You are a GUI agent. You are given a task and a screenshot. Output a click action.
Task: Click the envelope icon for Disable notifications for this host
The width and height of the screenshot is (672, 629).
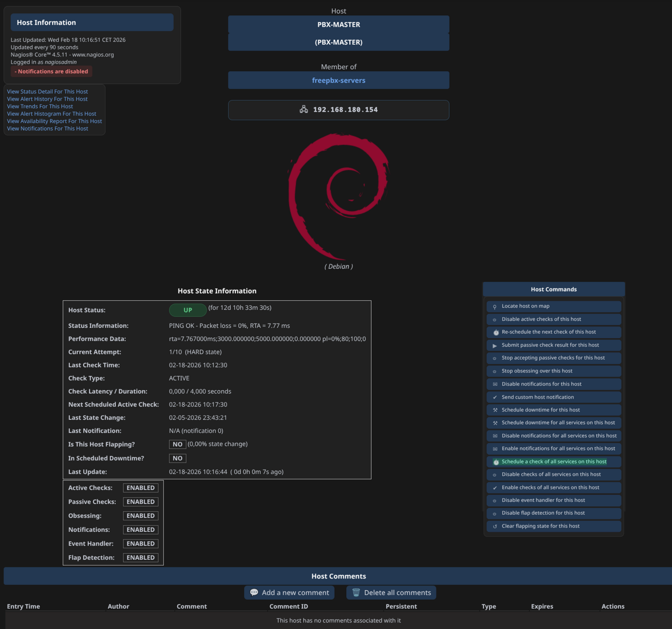495,384
